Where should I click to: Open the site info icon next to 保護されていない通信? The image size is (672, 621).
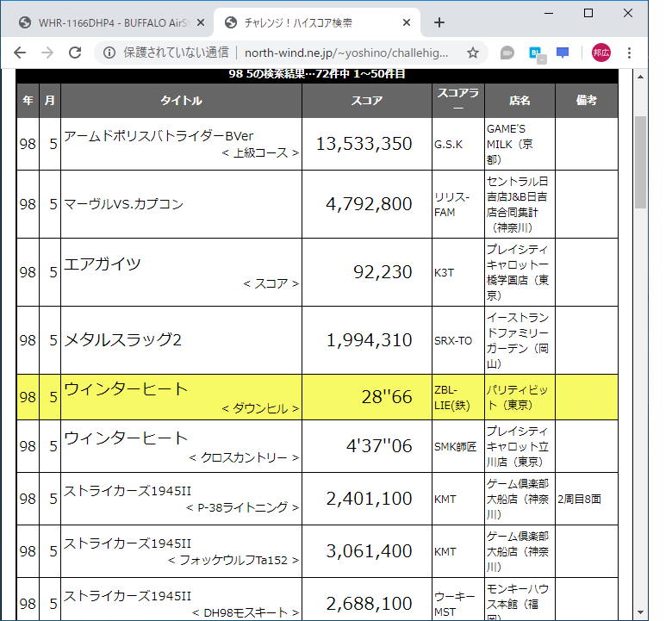coord(109,53)
